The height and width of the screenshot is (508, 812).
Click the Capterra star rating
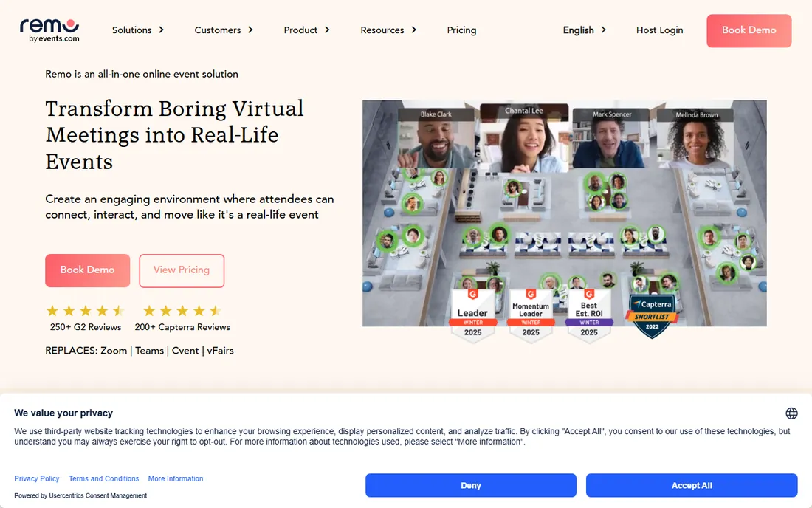182,311
